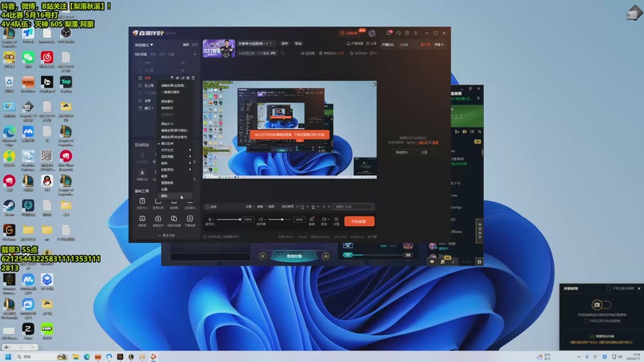
Task: Click the caption text input in the toolbar
Action: [353, 207]
